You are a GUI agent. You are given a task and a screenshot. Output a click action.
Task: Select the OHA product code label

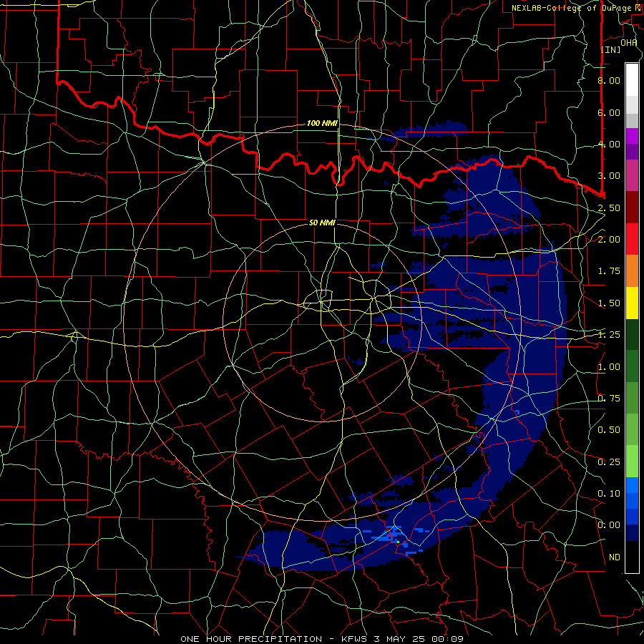(628, 42)
